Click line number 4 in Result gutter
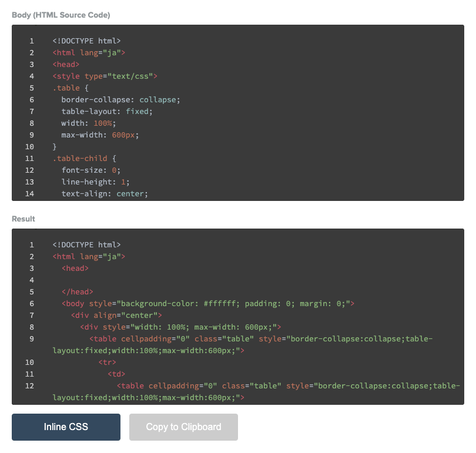This screenshot has height=453, width=476. pos(32,280)
